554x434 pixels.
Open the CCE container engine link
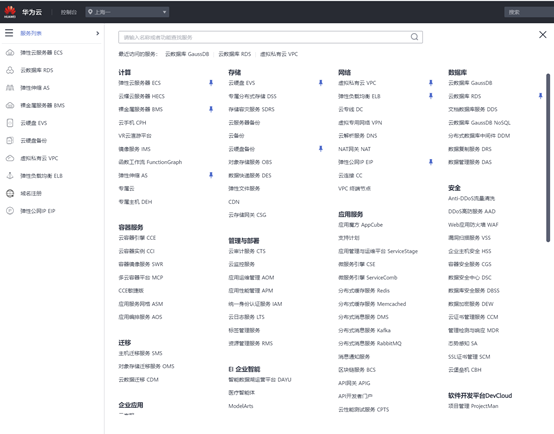pyautogui.click(x=137, y=238)
